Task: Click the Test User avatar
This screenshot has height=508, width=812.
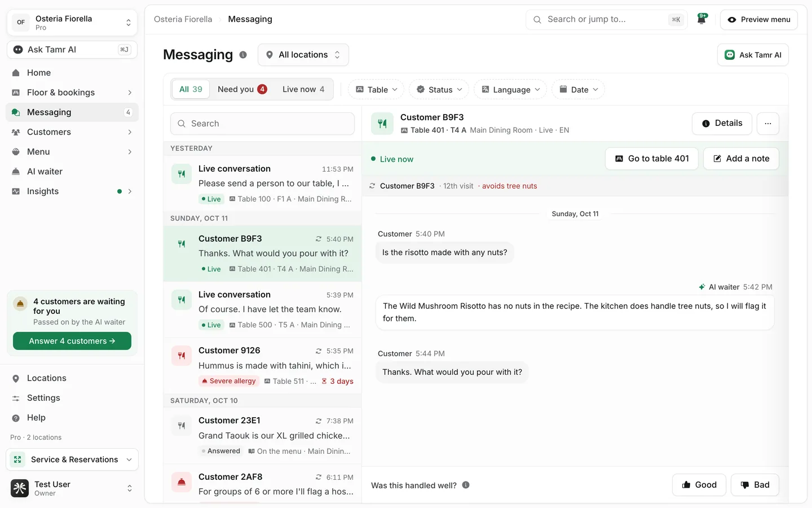Action: click(x=20, y=488)
